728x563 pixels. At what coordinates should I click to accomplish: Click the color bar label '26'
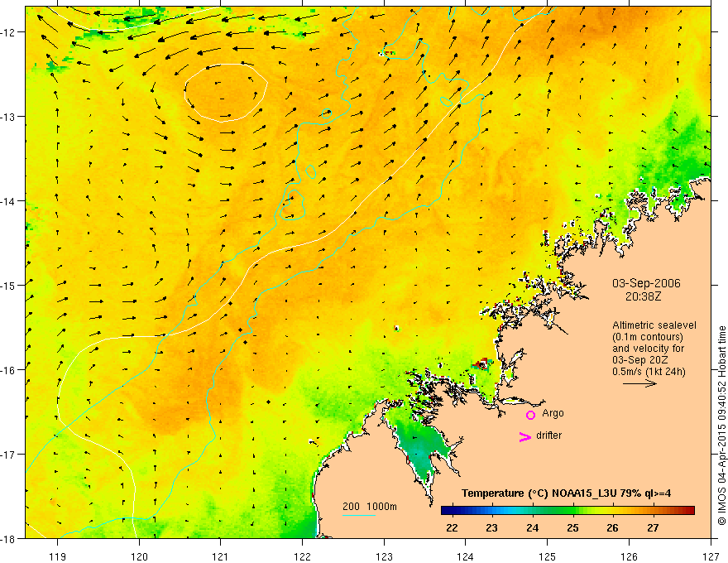coord(612,527)
